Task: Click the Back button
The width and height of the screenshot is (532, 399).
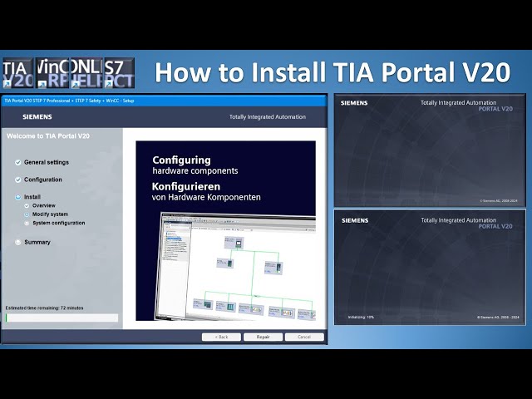Action: [221, 337]
